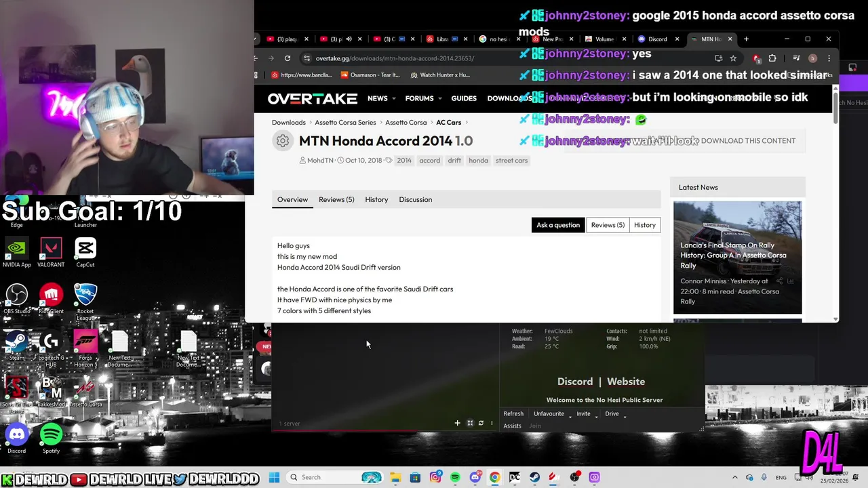Screen dimensions: 868x488
Task: Switch to the Reviews (5) tab
Action: coord(336,199)
